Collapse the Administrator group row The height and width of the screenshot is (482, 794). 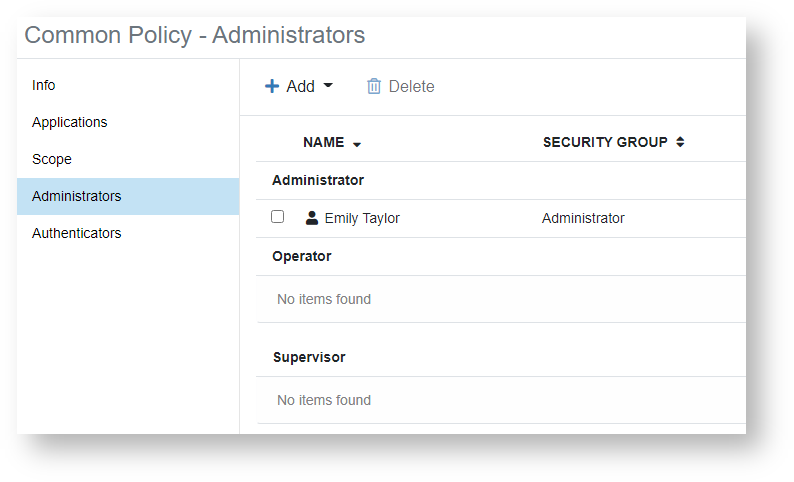tap(318, 181)
